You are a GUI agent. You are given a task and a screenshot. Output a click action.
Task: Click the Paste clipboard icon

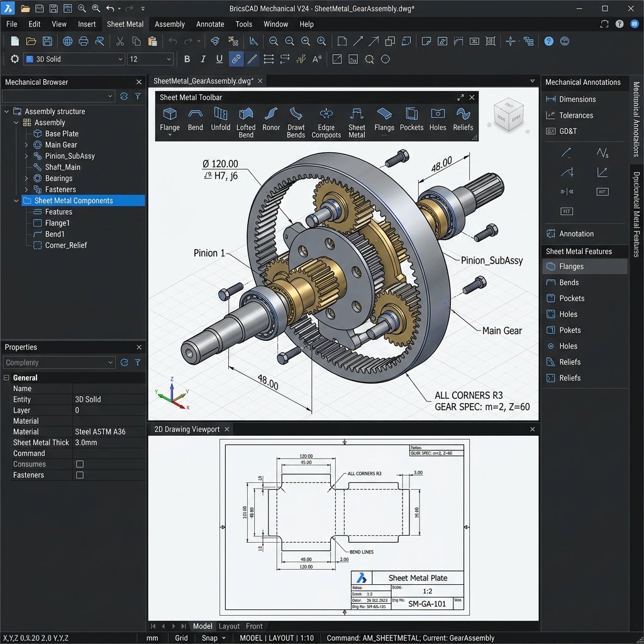click(152, 41)
